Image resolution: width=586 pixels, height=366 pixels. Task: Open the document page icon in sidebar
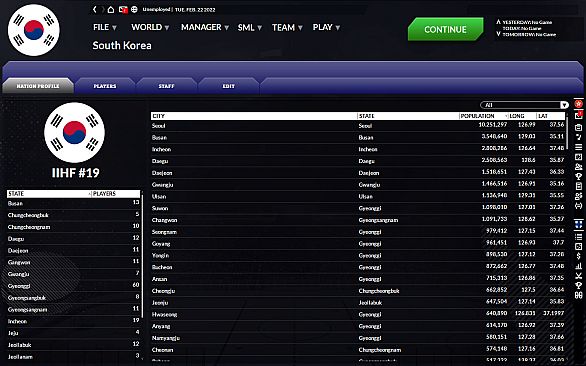click(x=579, y=186)
